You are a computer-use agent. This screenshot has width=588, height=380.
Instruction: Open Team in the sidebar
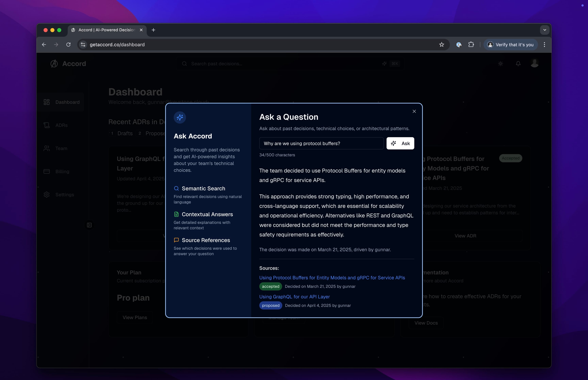pyautogui.click(x=55, y=148)
